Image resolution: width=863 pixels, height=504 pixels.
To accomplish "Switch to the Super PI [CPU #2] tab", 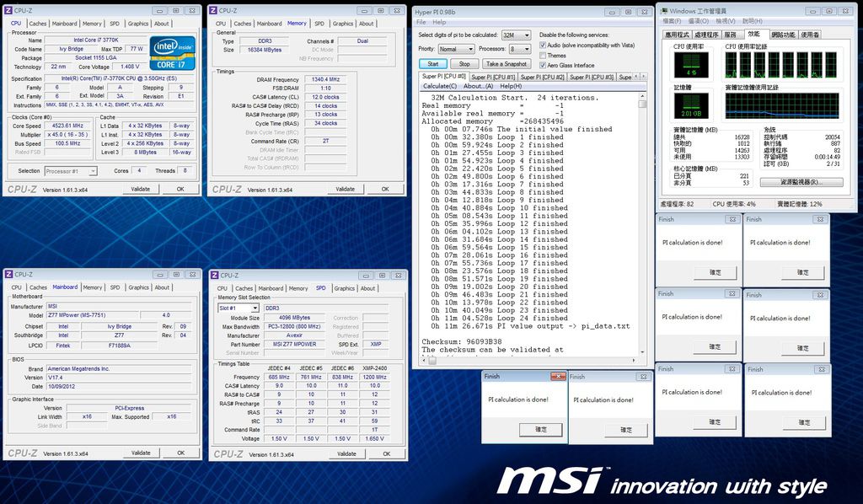I will point(542,77).
